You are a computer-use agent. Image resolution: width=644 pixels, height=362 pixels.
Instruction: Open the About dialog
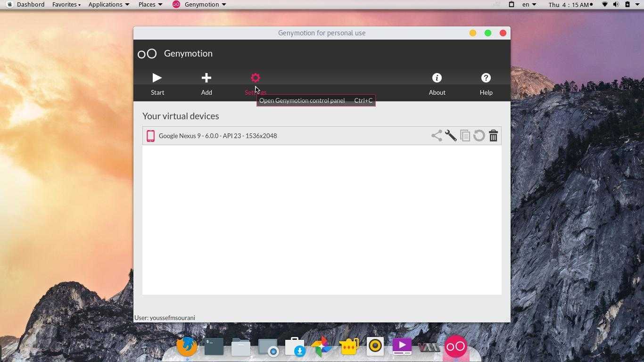tap(437, 83)
